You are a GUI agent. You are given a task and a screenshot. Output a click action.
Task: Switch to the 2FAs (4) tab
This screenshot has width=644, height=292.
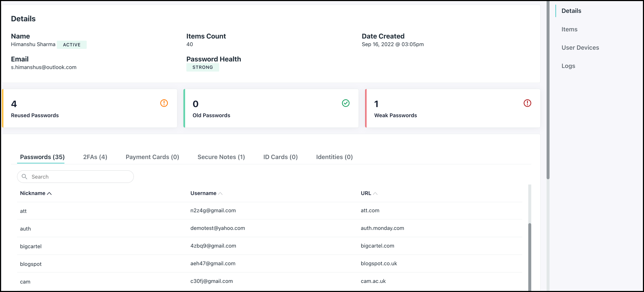click(x=95, y=157)
